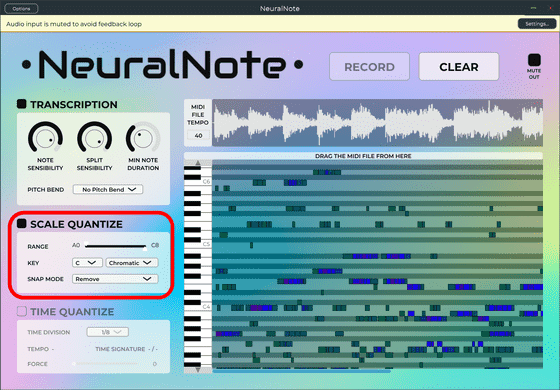Click the 'TIME SIGNATURE' label

coord(120,349)
